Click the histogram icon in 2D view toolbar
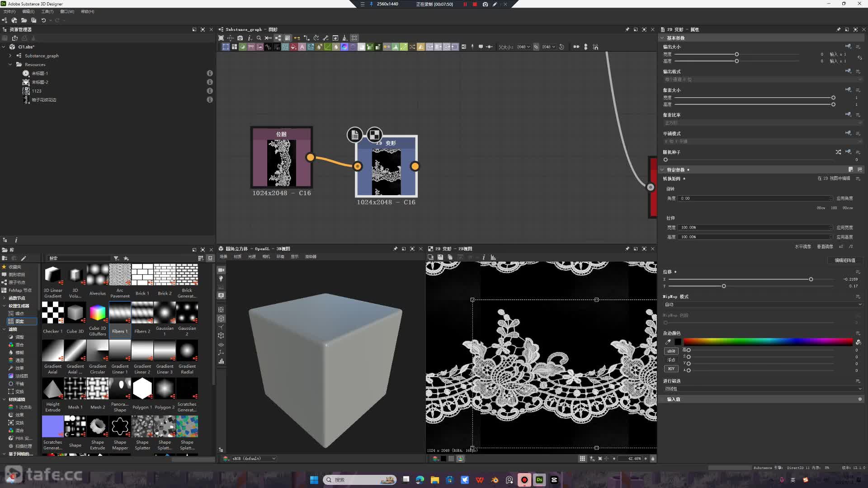Screen dimensions: 868x488 pyautogui.click(x=493, y=257)
